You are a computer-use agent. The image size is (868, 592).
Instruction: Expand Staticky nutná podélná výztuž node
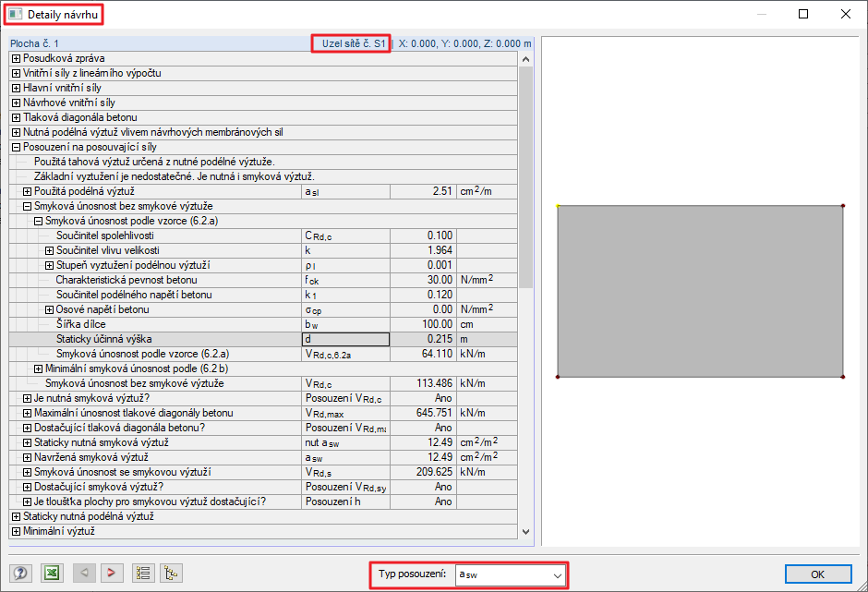pos(16,516)
